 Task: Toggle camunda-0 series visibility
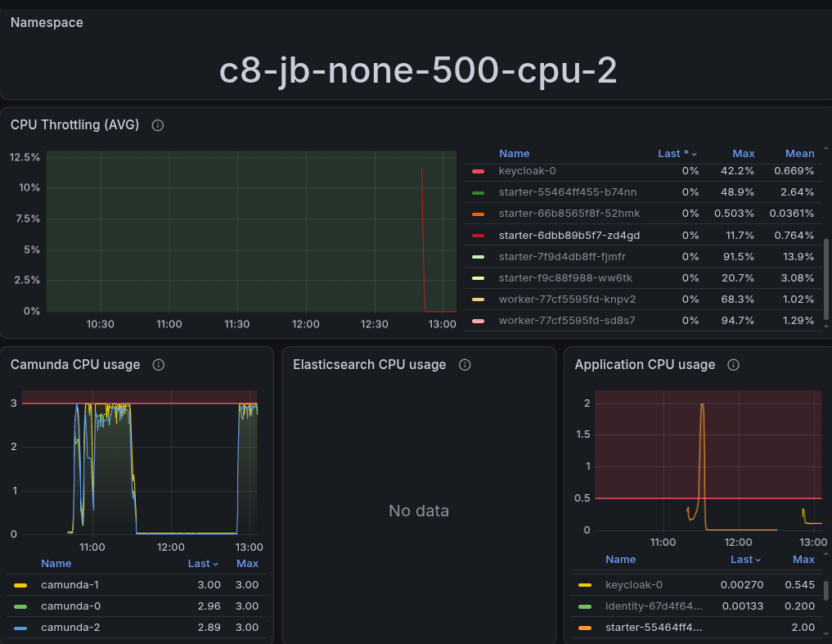coord(70,606)
